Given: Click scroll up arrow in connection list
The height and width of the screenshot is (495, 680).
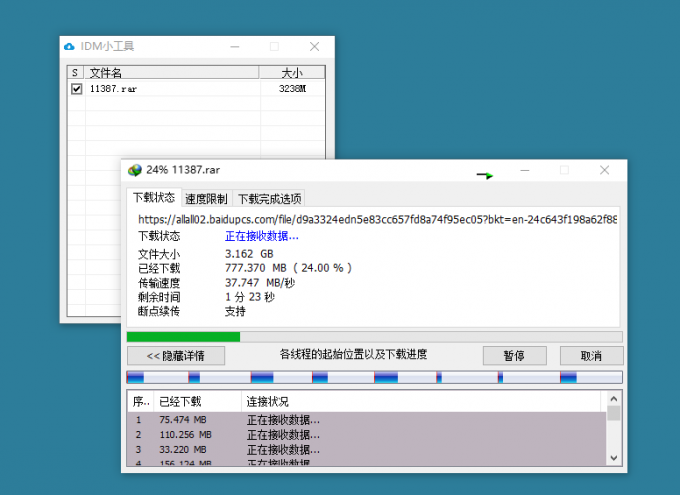Looking at the screenshot, I should click(614, 398).
